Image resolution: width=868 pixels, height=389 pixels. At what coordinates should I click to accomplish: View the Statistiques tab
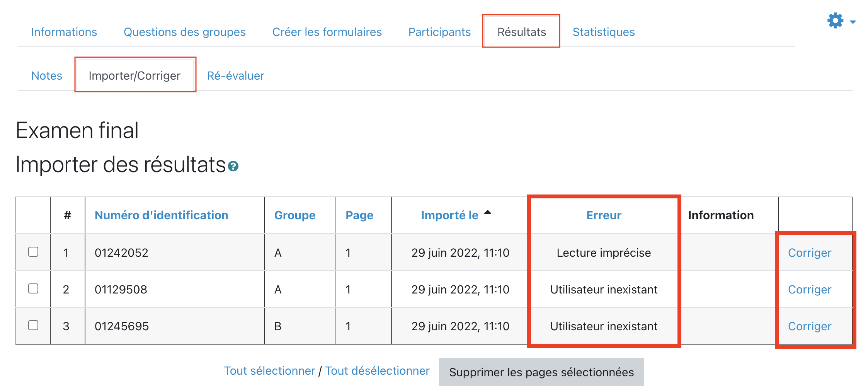coord(603,32)
